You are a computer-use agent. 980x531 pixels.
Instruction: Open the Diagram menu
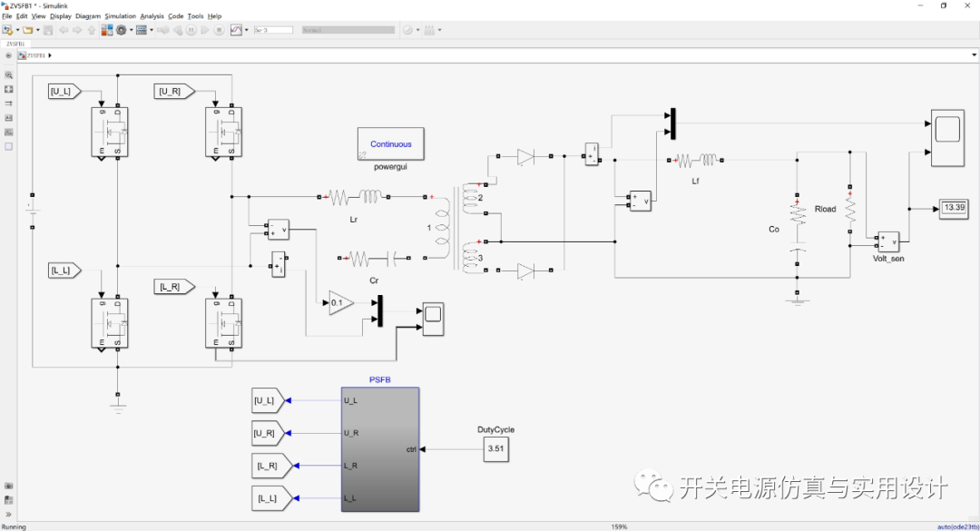tap(88, 15)
